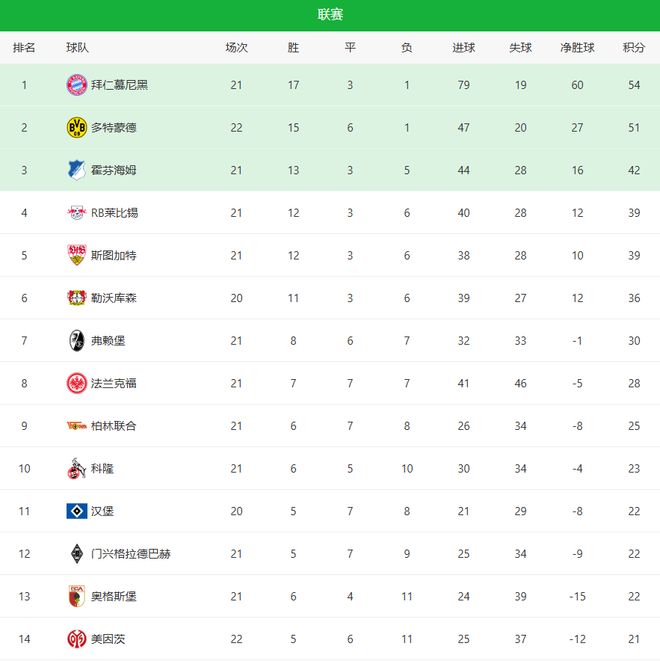Click the Bayern Munich club logo
The image size is (660, 661).
pos(76,85)
